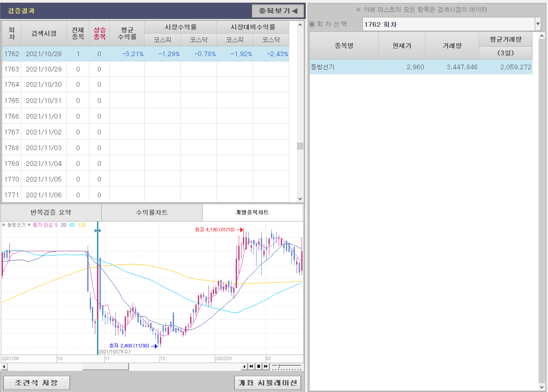The height and width of the screenshot is (392, 548).
Task: Click the -1.29% 코스피 market return cell
Action: [x=163, y=54]
